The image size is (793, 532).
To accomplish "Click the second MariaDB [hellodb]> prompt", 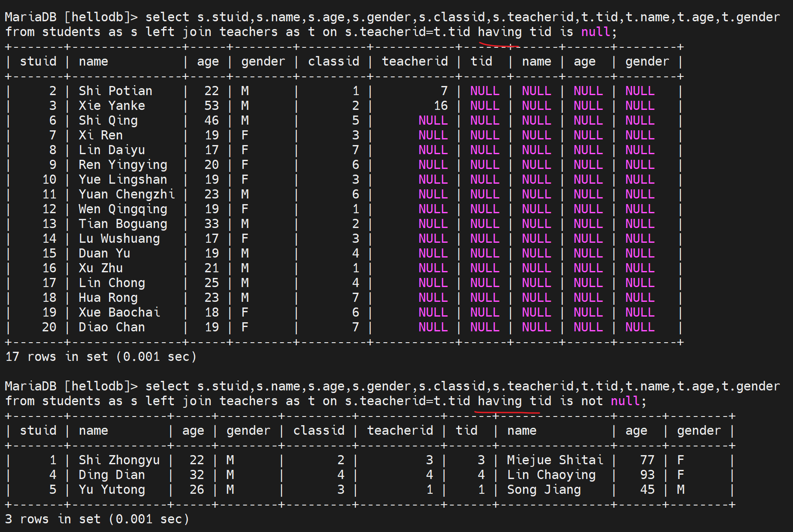I will tap(71, 387).
